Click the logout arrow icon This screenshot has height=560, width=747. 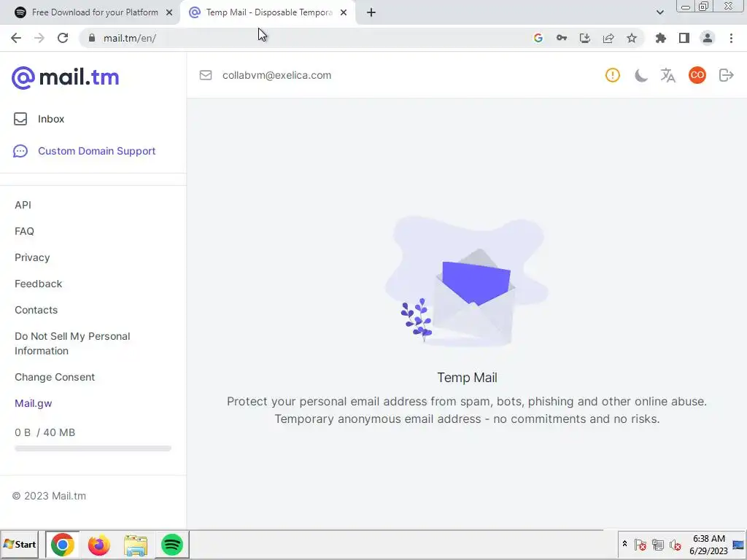pos(726,75)
